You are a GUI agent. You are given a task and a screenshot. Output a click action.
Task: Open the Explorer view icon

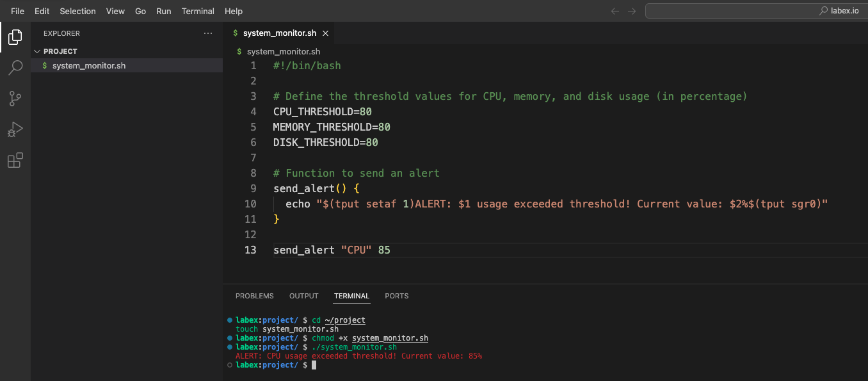pos(14,36)
